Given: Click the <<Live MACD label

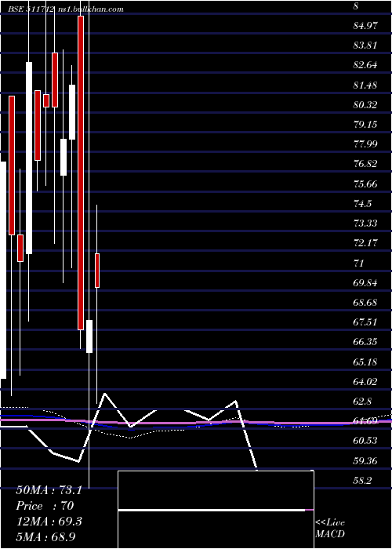Looking at the screenshot, I should point(330,528).
